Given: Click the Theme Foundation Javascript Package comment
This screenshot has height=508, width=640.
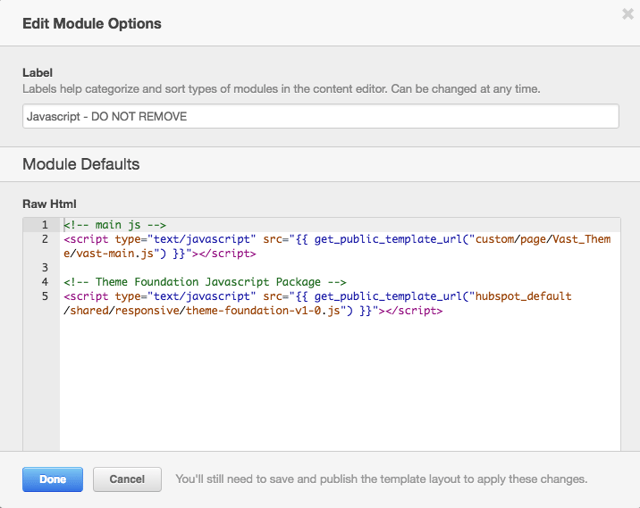Looking at the screenshot, I should 205,282.
